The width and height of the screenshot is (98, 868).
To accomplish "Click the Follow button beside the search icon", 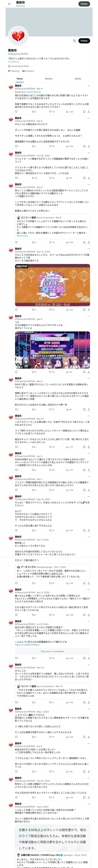I will [84, 41].
